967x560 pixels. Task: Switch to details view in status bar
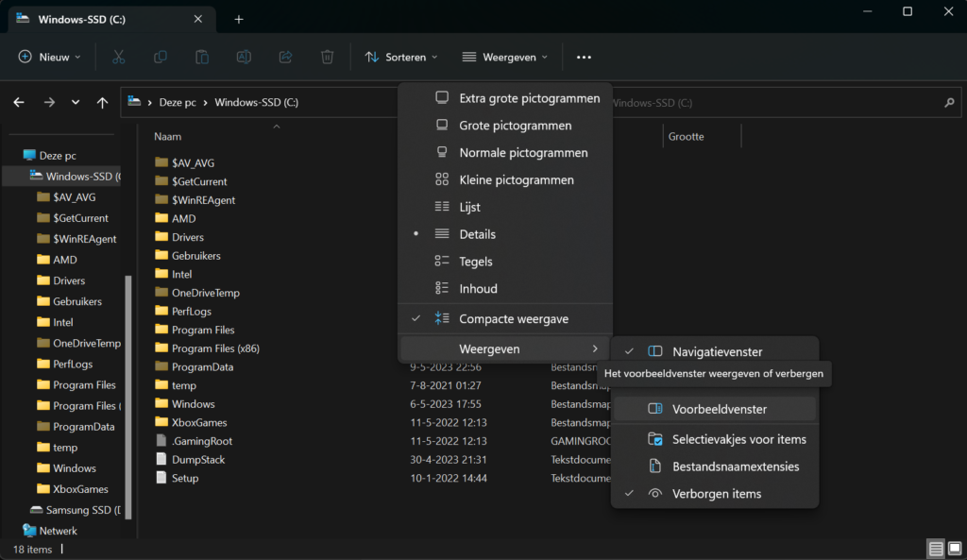pyautogui.click(x=936, y=549)
